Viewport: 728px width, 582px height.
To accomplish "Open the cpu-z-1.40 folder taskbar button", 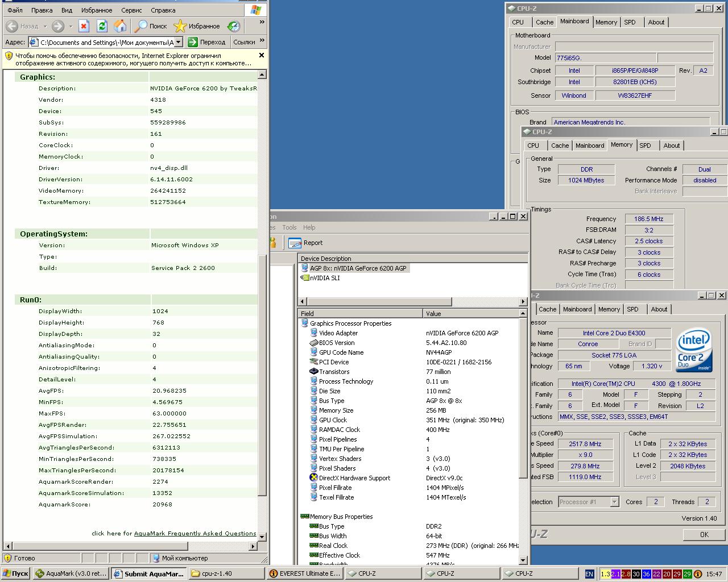I will [x=227, y=573].
